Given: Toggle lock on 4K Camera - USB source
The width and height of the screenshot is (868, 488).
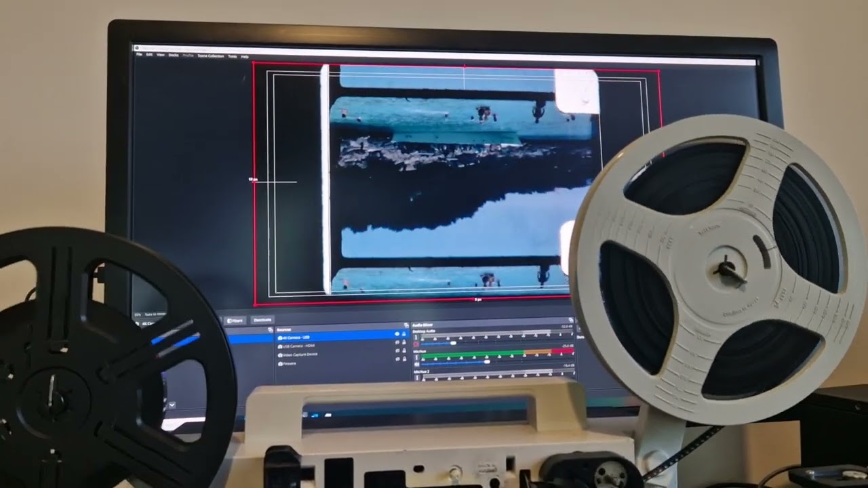Looking at the screenshot, I should (404, 333).
